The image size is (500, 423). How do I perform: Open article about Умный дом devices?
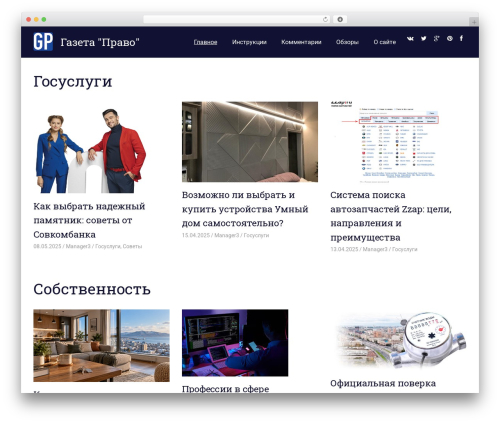point(245,209)
